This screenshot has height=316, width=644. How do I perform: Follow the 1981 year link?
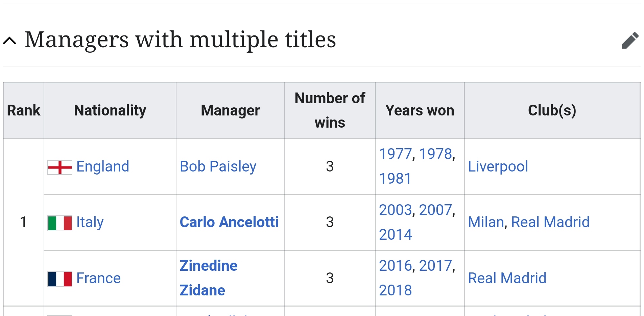[395, 179]
